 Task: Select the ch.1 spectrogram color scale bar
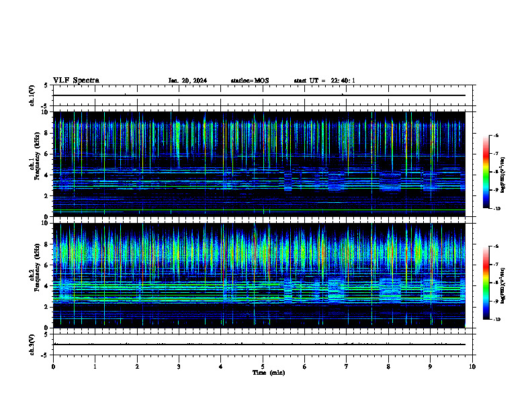(486, 172)
